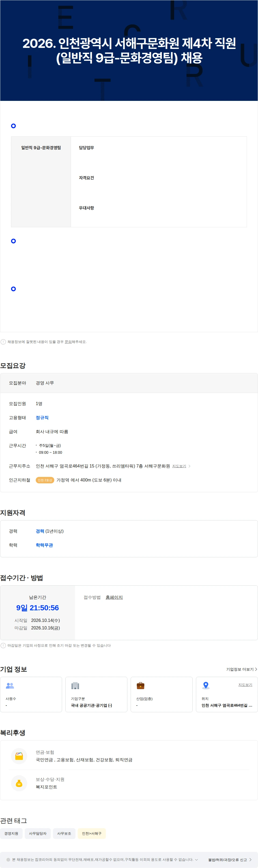Select the 인천>서해구 location tag
The width and height of the screenshot is (258, 868).
click(92, 833)
